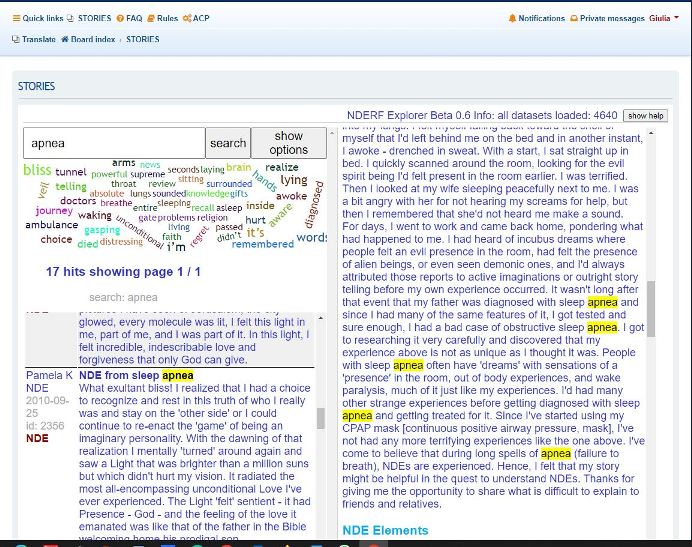Open STORIES link in the top navigation
692x547 pixels.
click(x=94, y=18)
